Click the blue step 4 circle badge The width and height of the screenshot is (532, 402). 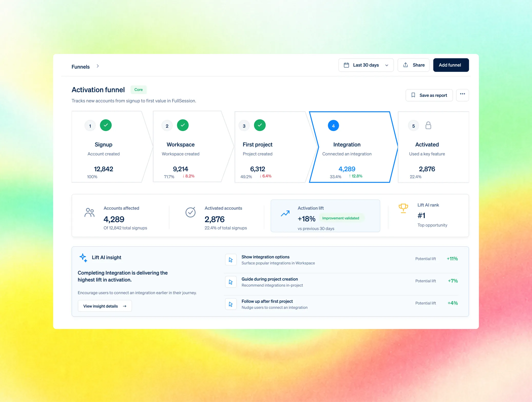333,126
